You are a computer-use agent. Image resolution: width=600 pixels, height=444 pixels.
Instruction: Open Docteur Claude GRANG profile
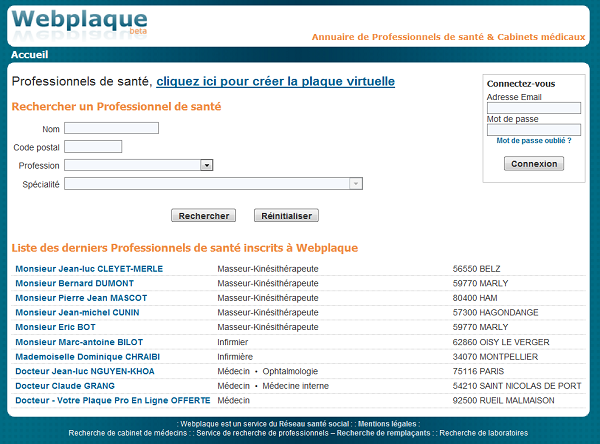(x=65, y=386)
